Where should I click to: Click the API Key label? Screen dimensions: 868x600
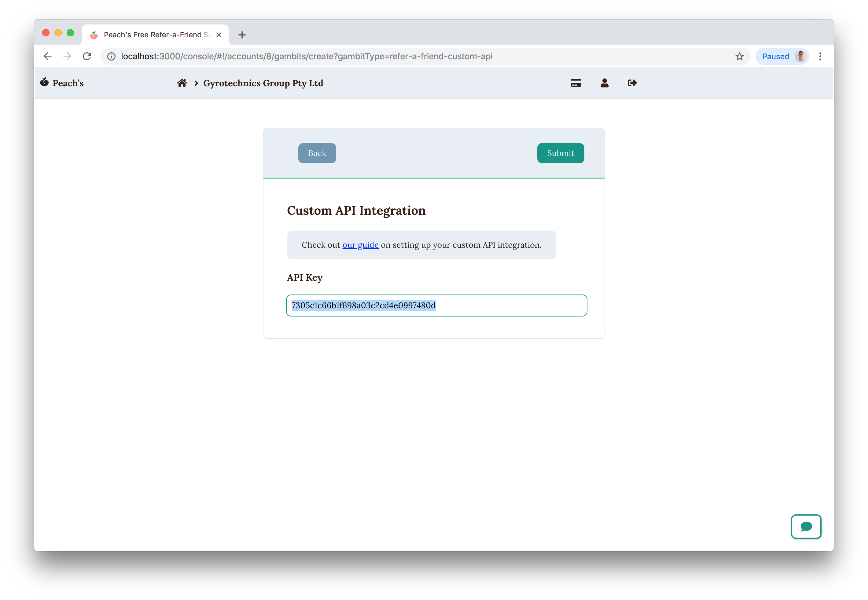tap(304, 277)
